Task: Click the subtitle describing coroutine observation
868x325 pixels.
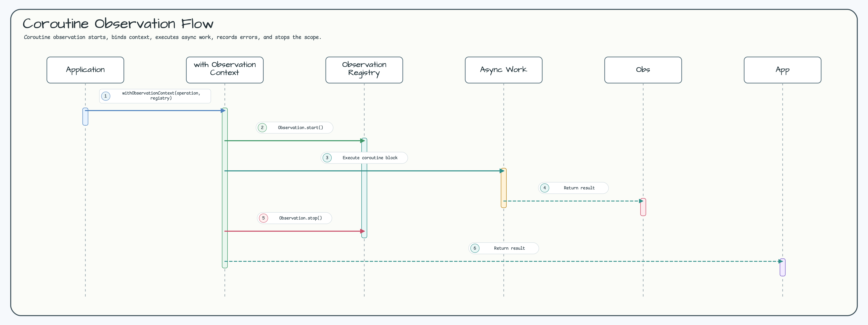Action: (173, 37)
